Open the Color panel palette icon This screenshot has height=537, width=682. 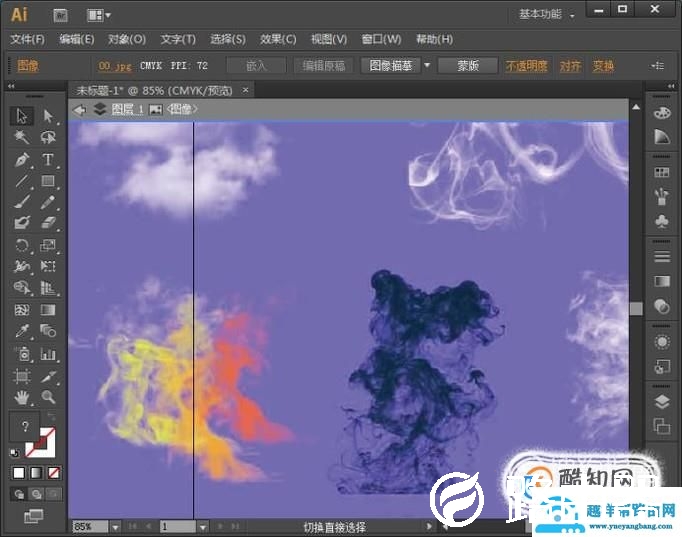point(662,113)
